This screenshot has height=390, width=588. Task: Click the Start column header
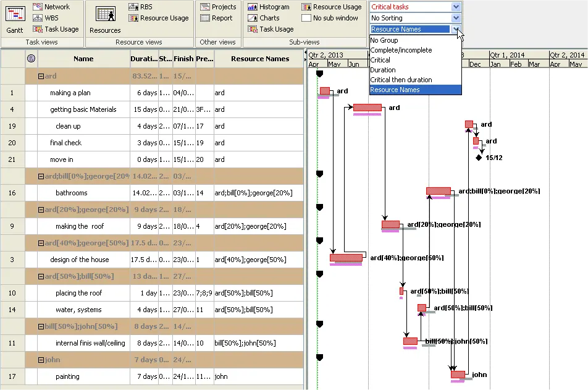(166, 59)
